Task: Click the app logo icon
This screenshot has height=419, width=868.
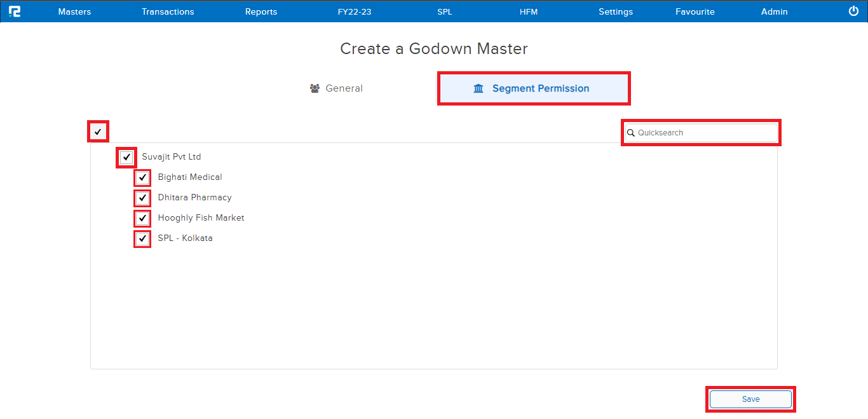Action: 15,11
